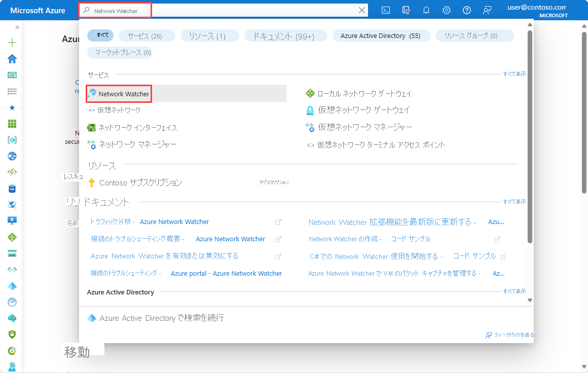Open Network Watcher 拡張機能を最新版に更新する doc
The image size is (588, 373).
point(406,222)
